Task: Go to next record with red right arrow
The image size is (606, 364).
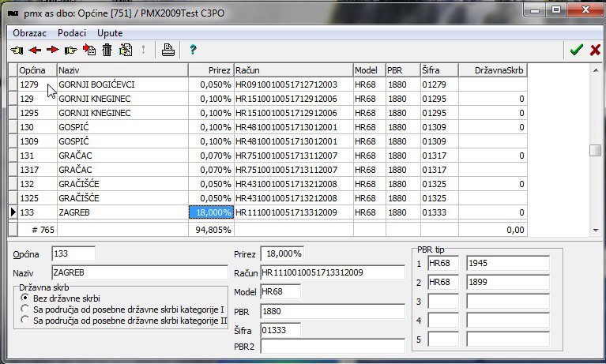Action: coord(53,50)
